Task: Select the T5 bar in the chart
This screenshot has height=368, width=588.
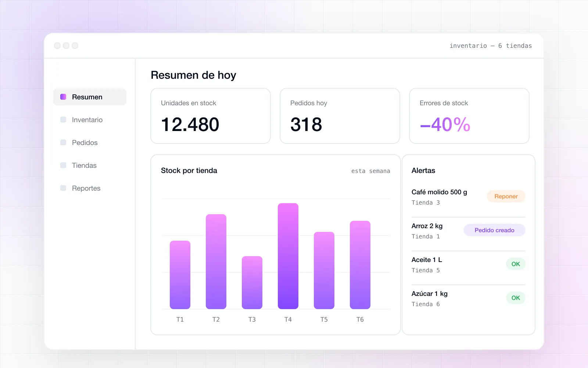Action: coord(324,270)
